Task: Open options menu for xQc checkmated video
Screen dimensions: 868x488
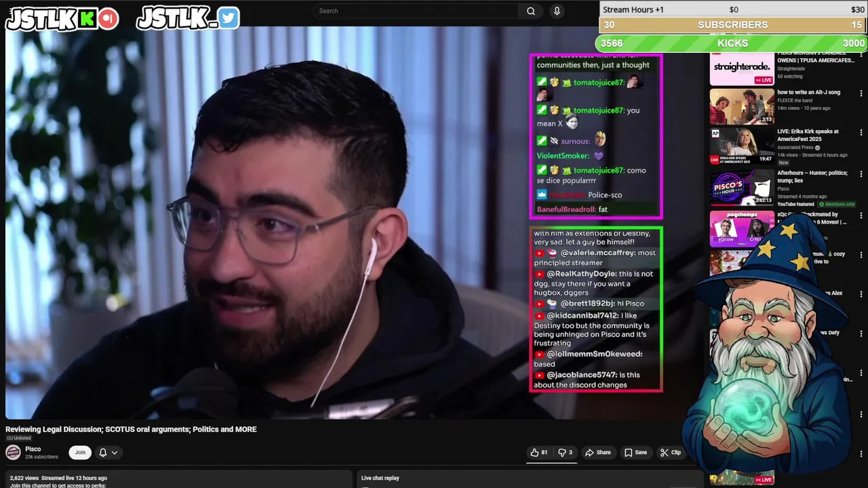Action: pos(861,216)
